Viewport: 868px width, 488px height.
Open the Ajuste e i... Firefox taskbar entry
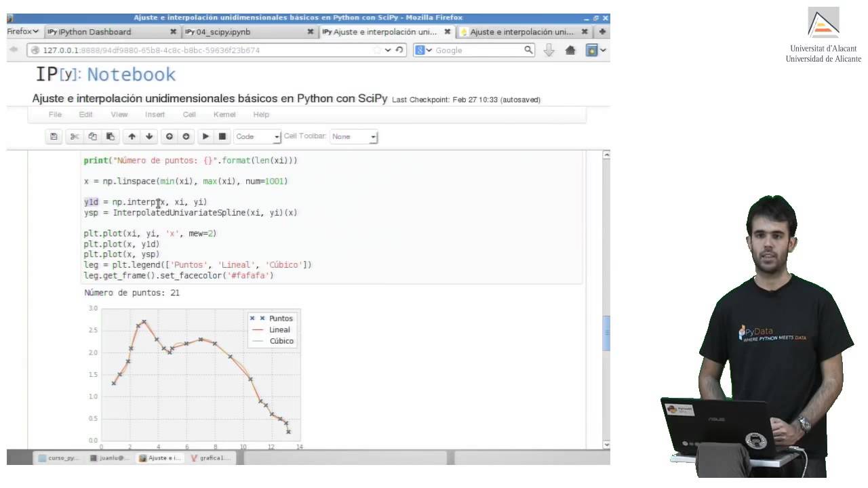pyautogui.click(x=161, y=457)
